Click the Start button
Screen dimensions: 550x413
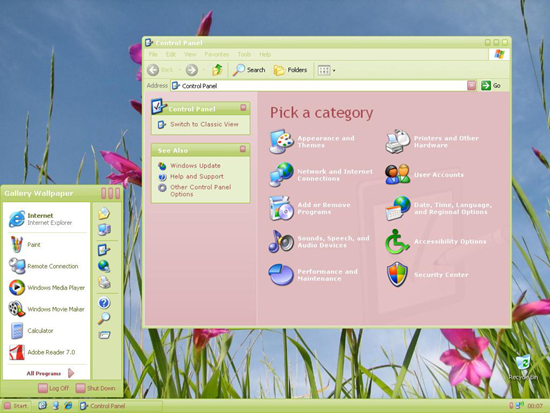tap(16, 406)
